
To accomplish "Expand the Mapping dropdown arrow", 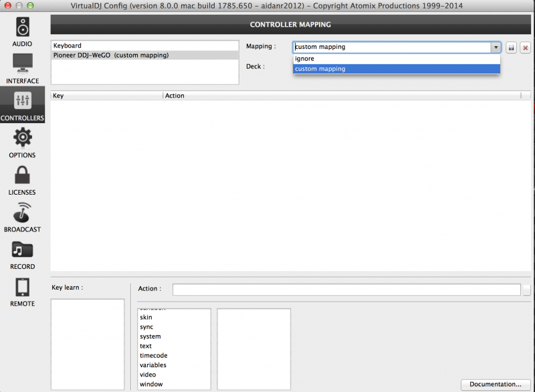I will pyautogui.click(x=496, y=47).
